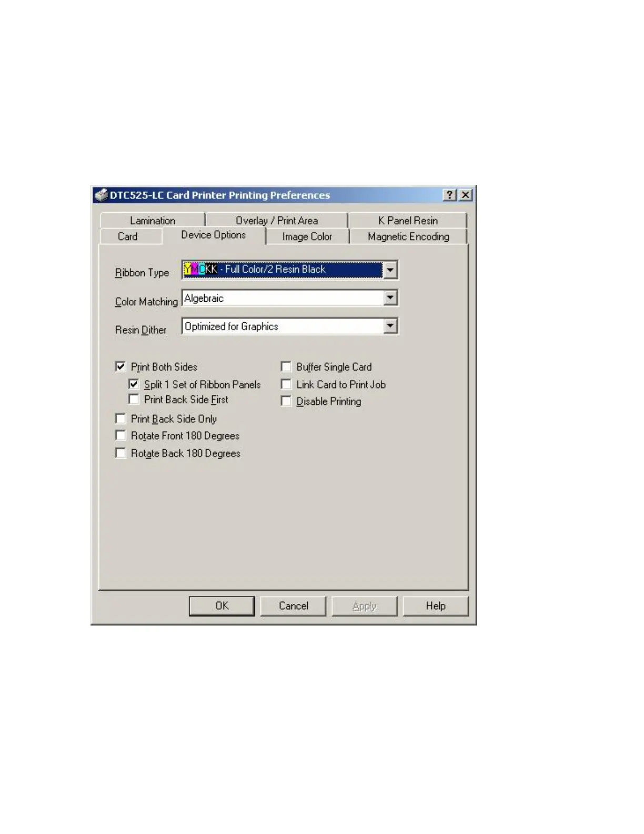Enable Print Back Side First
Image resolution: width=644 pixels, height=834 pixels.
[x=134, y=399]
